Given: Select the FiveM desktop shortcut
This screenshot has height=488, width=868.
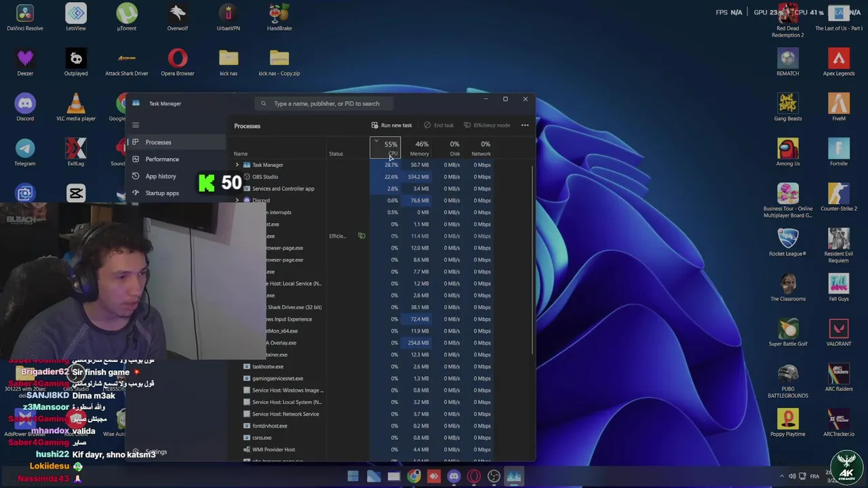Looking at the screenshot, I should click(x=839, y=107).
